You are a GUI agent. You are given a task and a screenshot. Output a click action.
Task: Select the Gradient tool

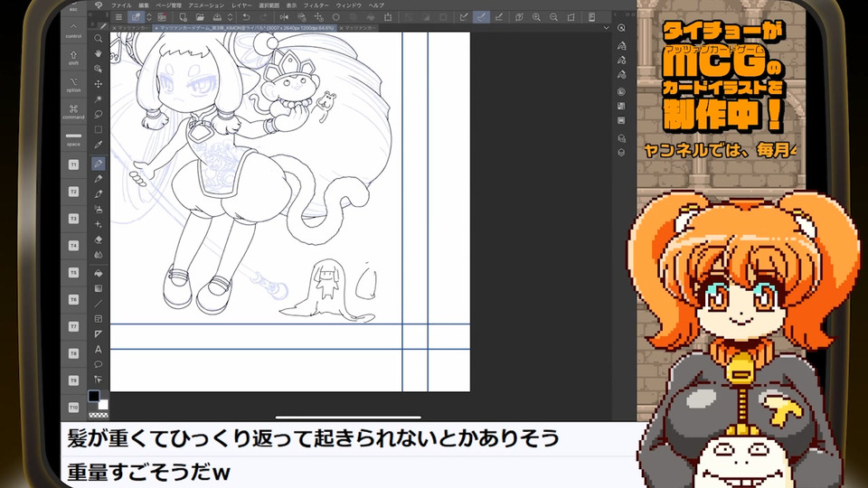click(x=98, y=288)
